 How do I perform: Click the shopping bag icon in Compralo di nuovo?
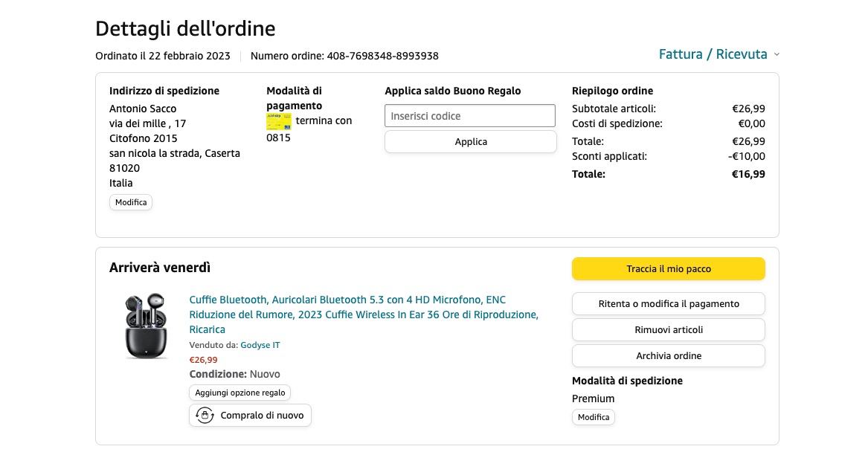coord(205,416)
